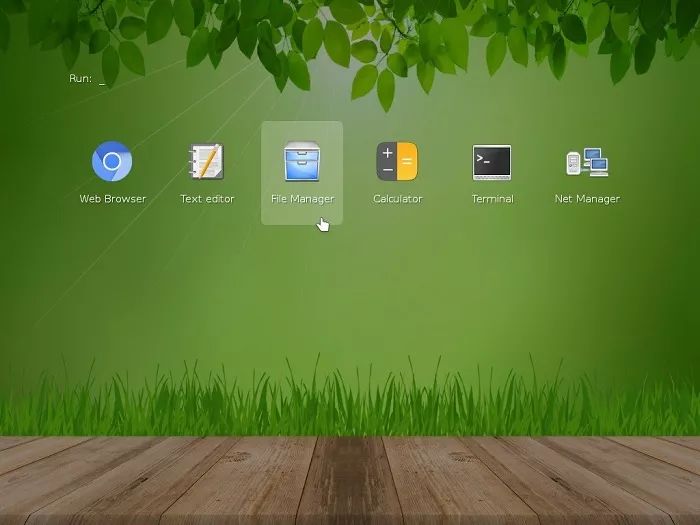Viewport: 700px width, 525px height.
Task: Click the "File Manager" label text
Action: click(302, 199)
